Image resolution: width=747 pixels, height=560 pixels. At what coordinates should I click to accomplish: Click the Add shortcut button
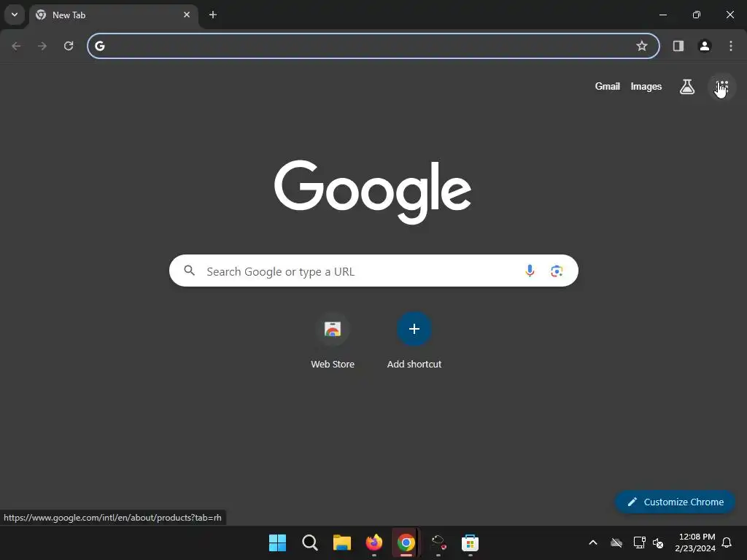point(414,341)
